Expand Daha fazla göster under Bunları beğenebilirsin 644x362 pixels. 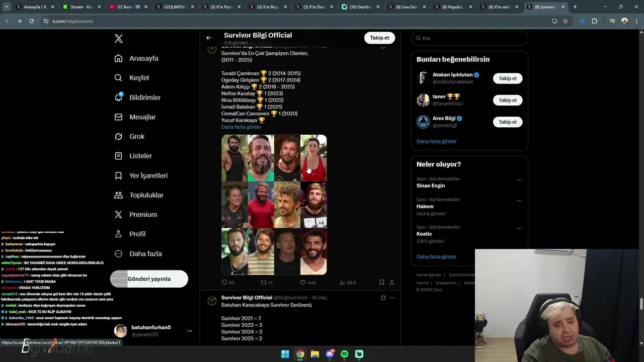point(436,141)
